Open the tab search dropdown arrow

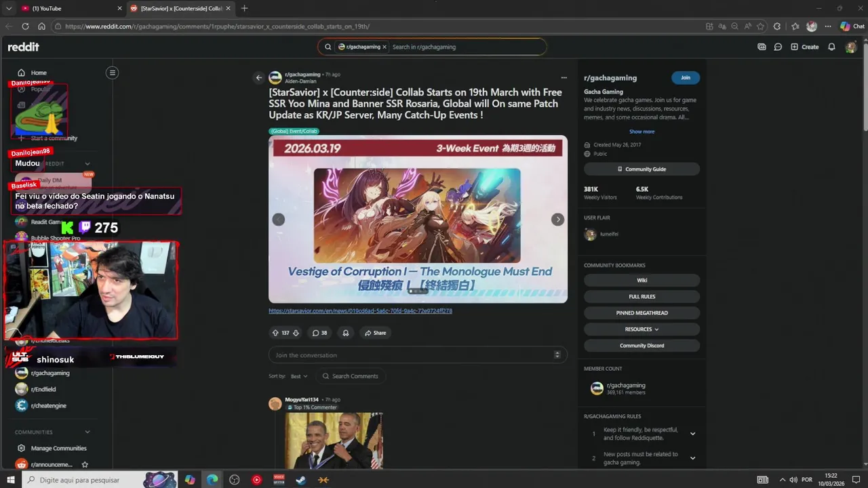[x=8, y=8]
